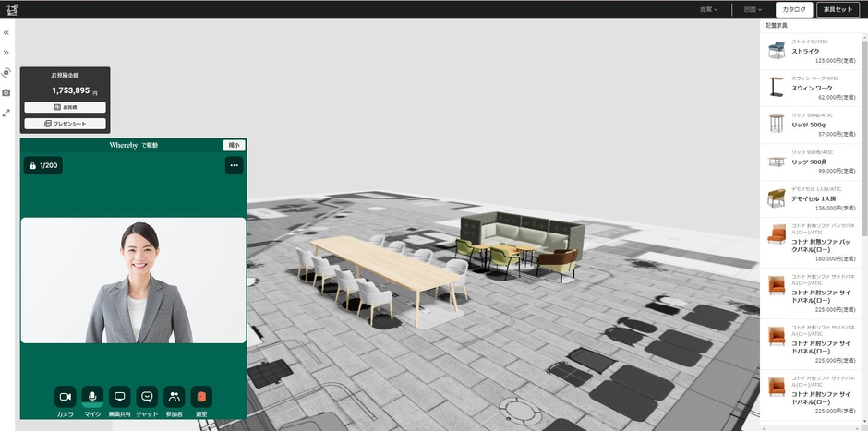Click the プレゼンシート button
This screenshot has height=431, width=868.
coord(65,123)
